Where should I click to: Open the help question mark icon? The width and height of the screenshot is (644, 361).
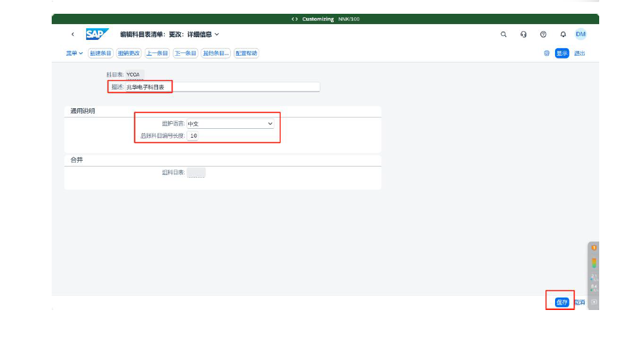(x=543, y=34)
